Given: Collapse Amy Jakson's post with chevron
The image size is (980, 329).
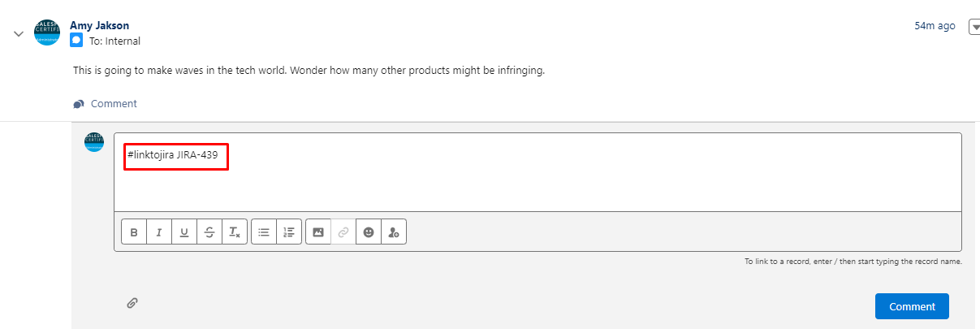Looking at the screenshot, I should tap(18, 33).
